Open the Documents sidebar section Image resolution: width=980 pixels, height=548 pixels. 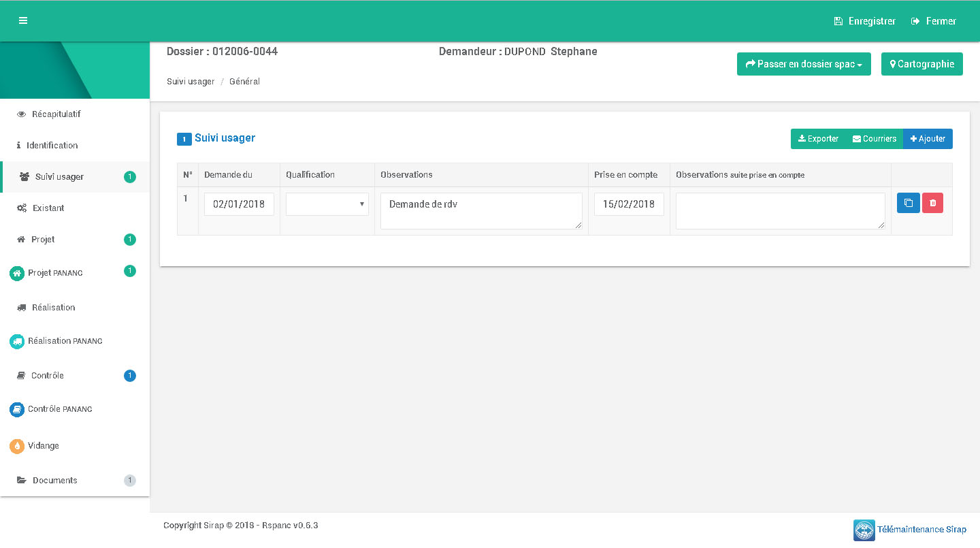[75, 481]
